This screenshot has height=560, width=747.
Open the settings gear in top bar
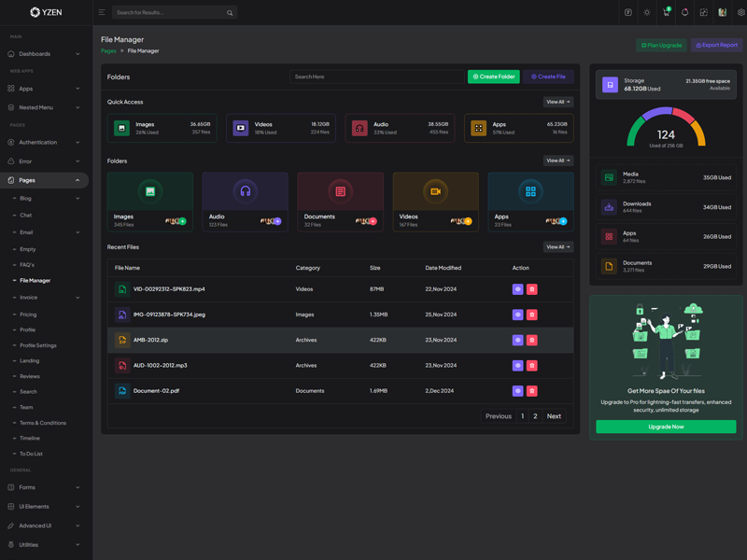[x=740, y=13]
